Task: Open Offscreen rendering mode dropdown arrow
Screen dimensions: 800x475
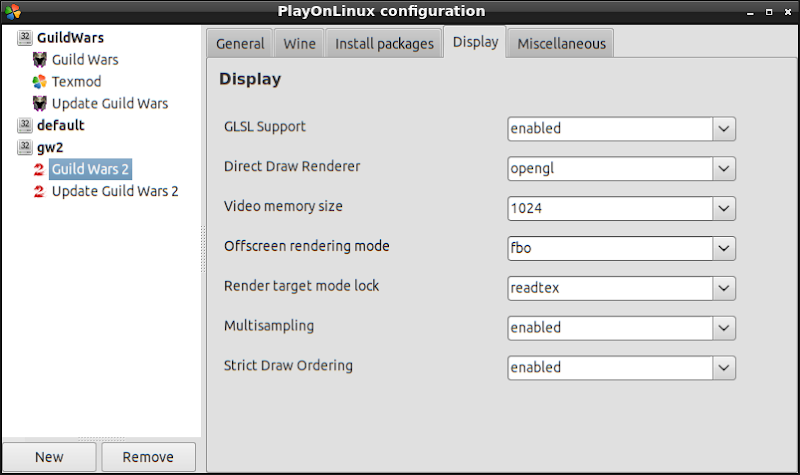Action: point(723,248)
